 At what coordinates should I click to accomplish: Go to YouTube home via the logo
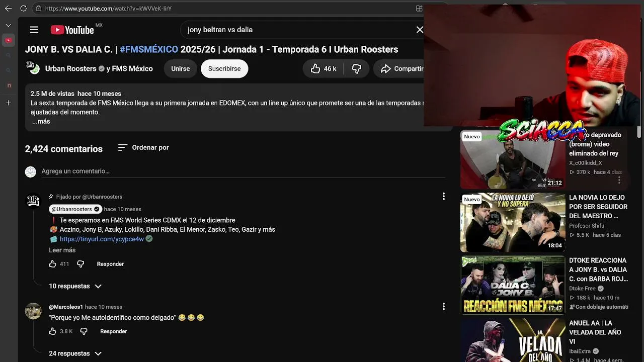(x=72, y=30)
